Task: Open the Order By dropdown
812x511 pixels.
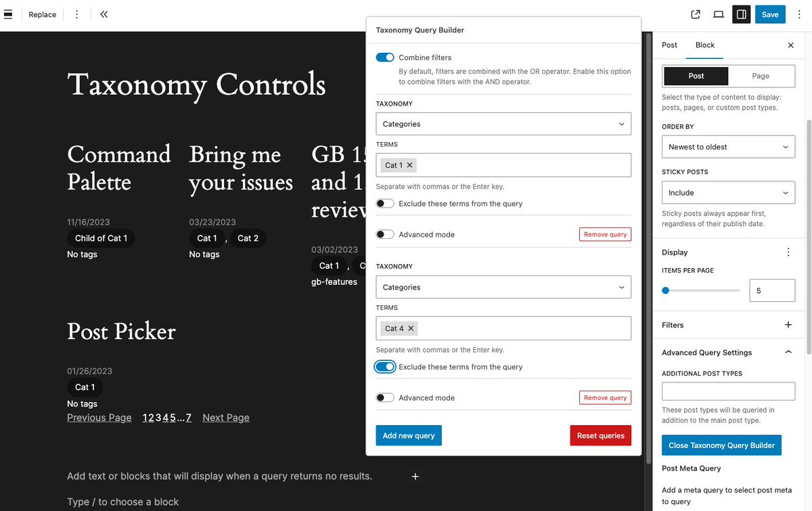Action: click(728, 147)
